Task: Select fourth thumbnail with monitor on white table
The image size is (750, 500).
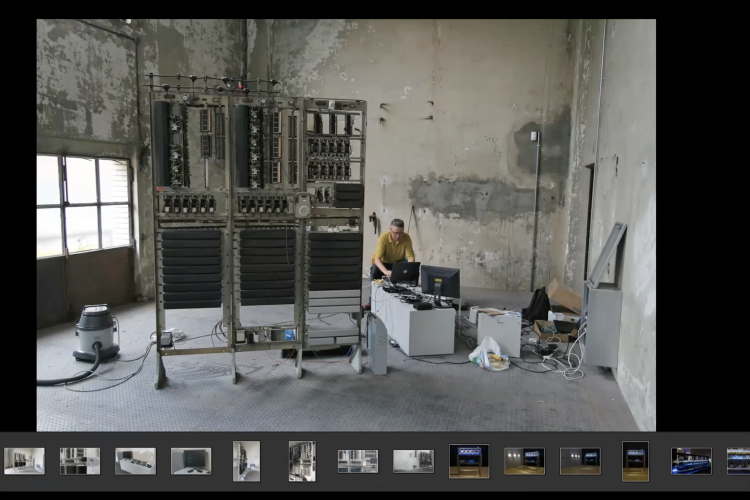Action: (191, 461)
